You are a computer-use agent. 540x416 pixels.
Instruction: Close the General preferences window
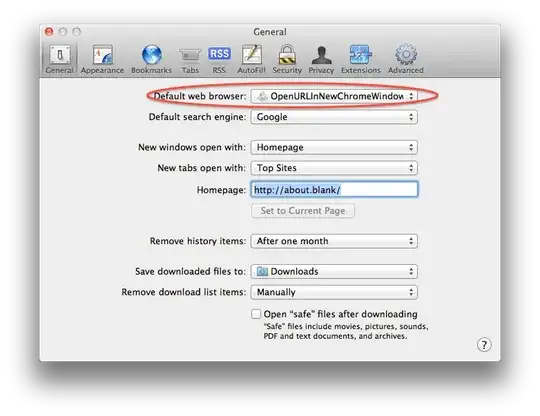click(x=49, y=32)
